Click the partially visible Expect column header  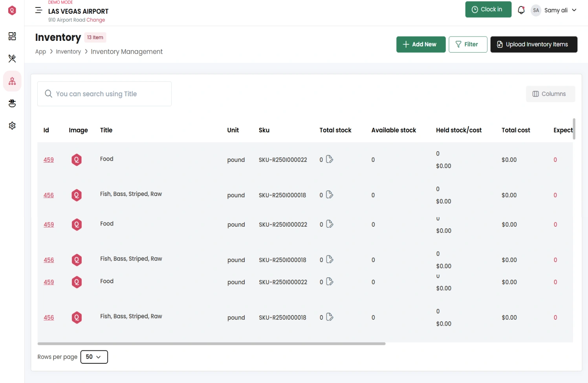pos(563,130)
